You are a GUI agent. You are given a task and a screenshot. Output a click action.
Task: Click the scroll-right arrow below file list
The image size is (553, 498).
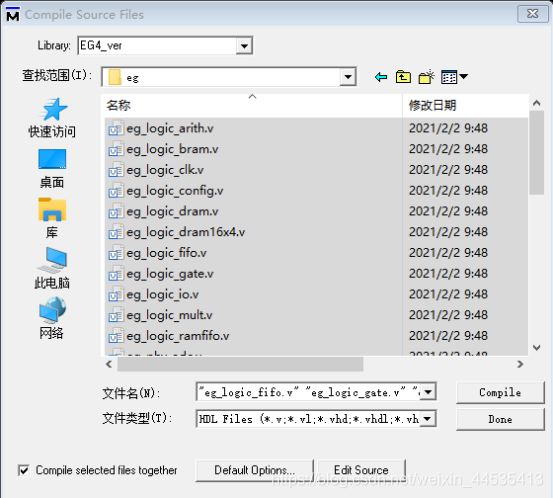point(520,364)
